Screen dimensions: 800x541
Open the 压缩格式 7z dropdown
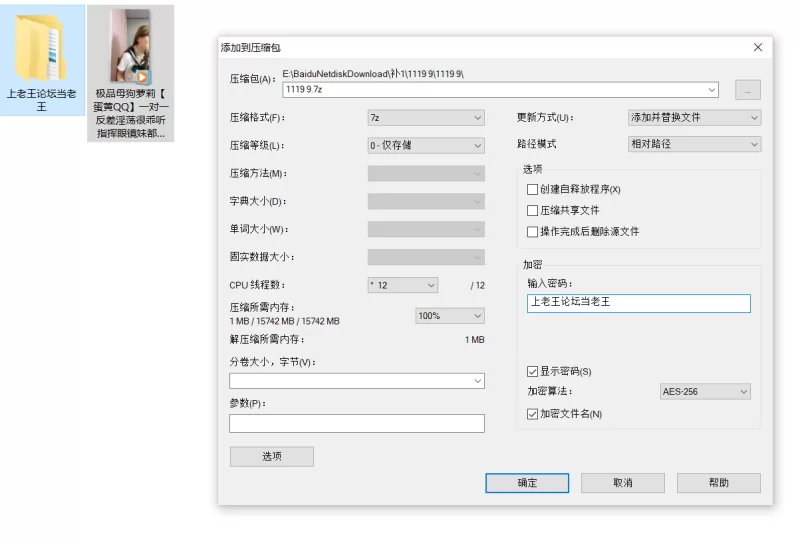(426, 118)
